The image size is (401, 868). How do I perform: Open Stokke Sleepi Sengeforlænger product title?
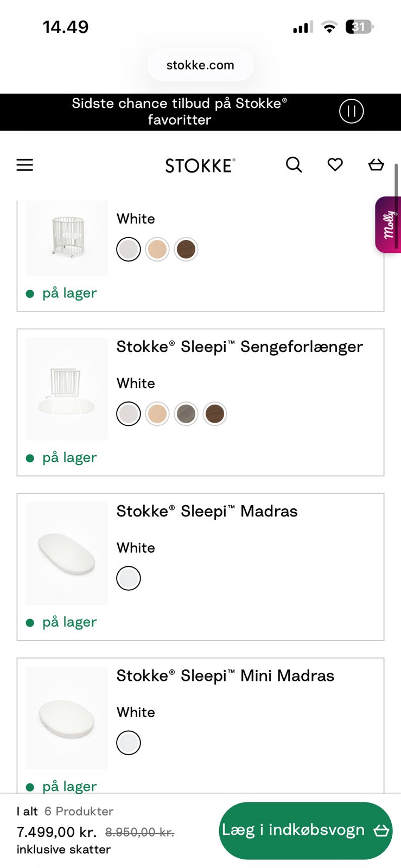[x=239, y=347]
